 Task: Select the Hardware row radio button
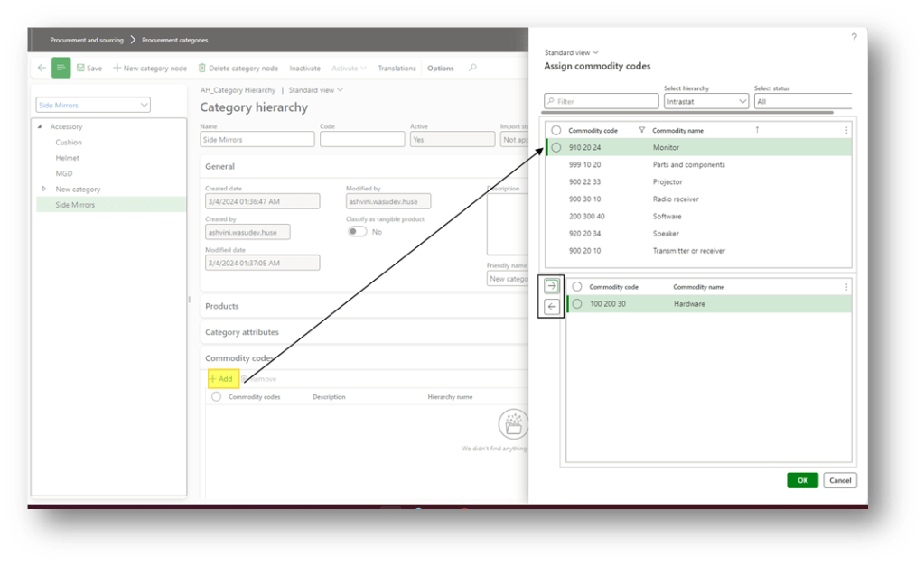point(577,304)
